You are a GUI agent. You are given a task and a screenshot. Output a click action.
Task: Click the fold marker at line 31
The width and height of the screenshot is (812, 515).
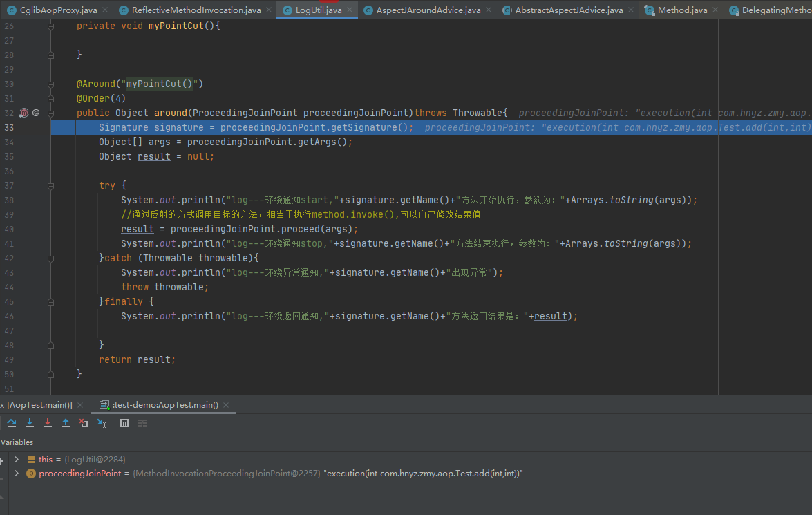[50, 98]
